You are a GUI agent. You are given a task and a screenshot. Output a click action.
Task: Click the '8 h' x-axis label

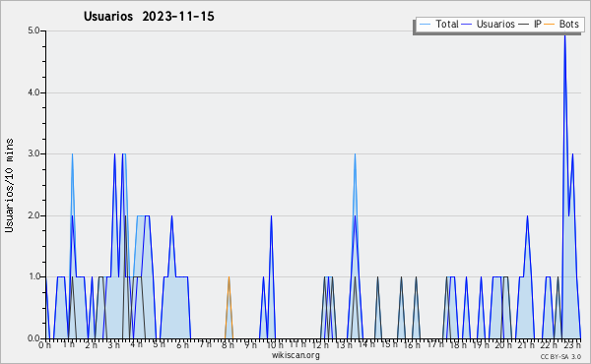click(x=228, y=345)
